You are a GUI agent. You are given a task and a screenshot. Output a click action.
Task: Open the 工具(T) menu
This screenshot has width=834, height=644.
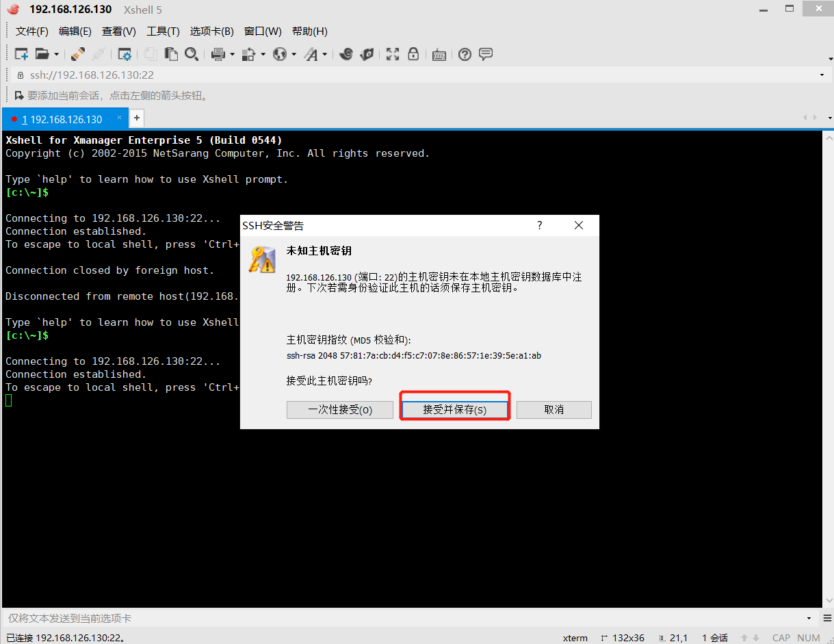tap(164, 31)
